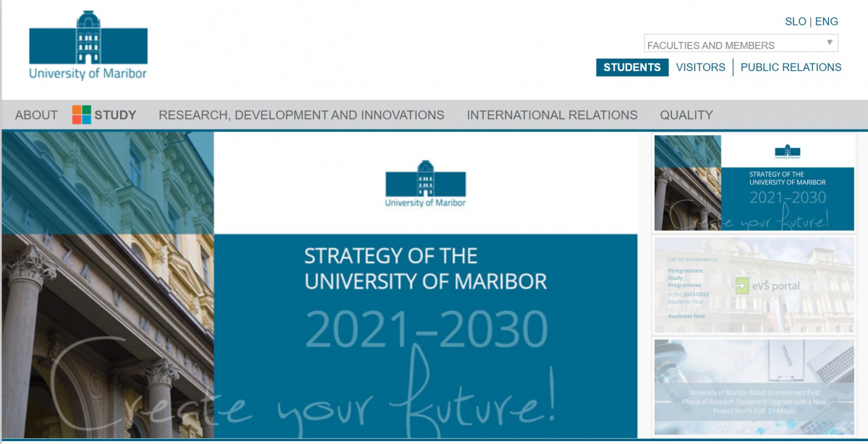Select the Postgraduate Study Programmes enrolment thumbnail
Image resolution: width=868 pixels, height=444 pixels.
coord(754,285)
